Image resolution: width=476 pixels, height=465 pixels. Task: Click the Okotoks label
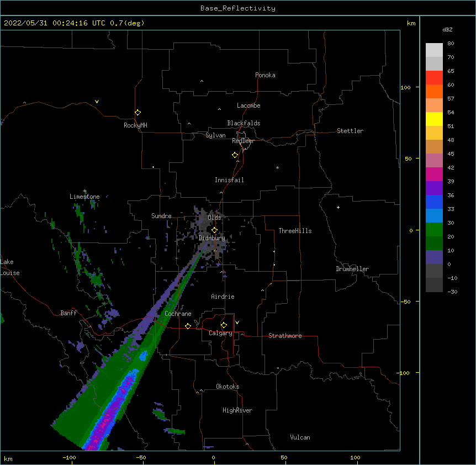click(x=228, y=387)
